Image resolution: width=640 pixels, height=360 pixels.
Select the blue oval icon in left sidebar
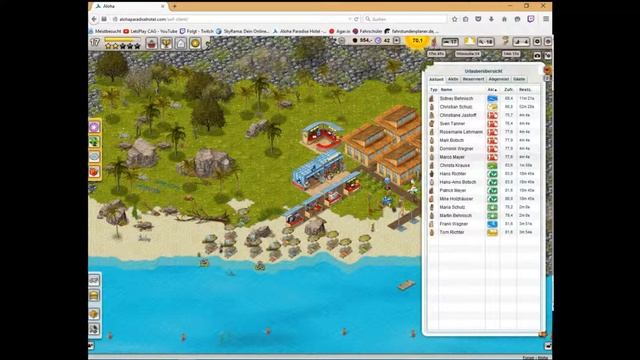point(94,157)
